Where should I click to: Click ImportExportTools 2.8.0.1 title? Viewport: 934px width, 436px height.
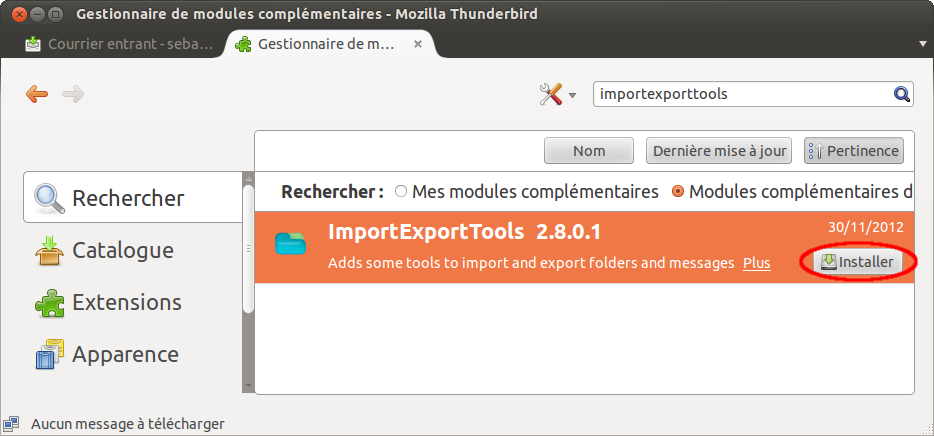point(464,232)
